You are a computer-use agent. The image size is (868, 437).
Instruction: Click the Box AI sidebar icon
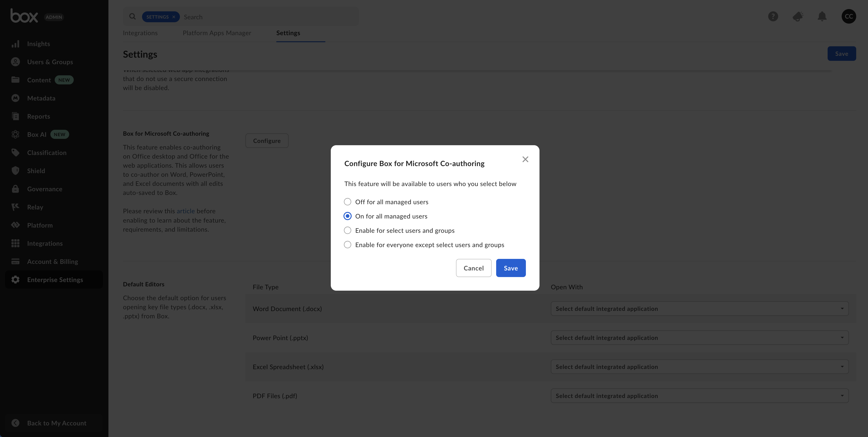(15, 135)
